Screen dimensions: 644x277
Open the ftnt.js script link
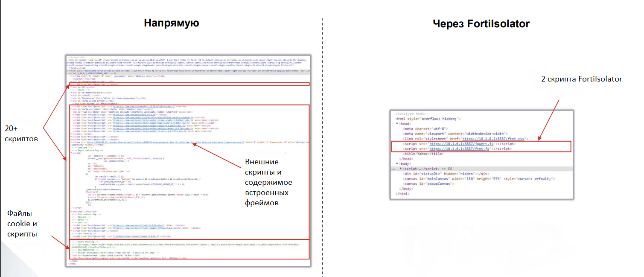[459, 149]
